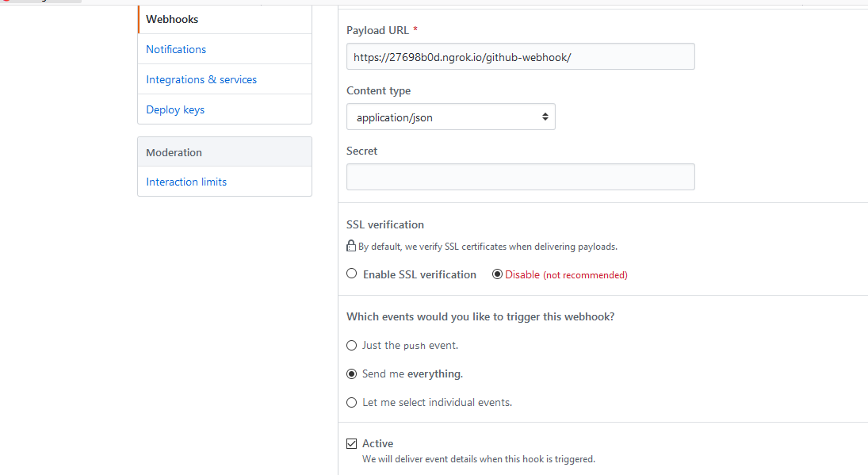Select Let me select individual events

point(352,402)
